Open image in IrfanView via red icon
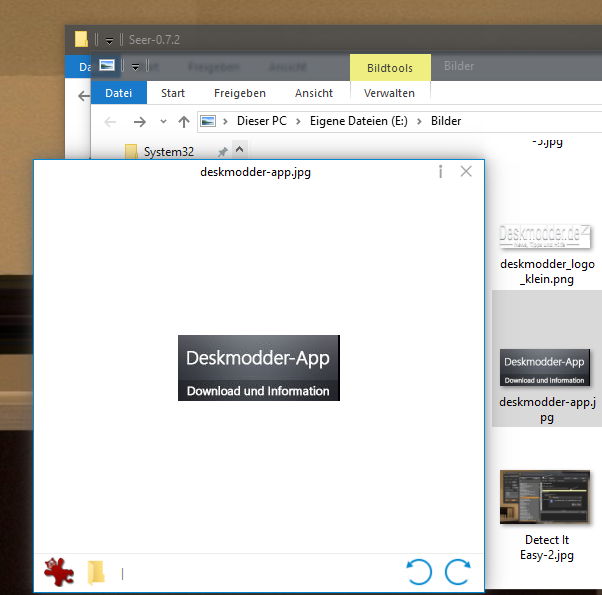 tap(59, 572)
